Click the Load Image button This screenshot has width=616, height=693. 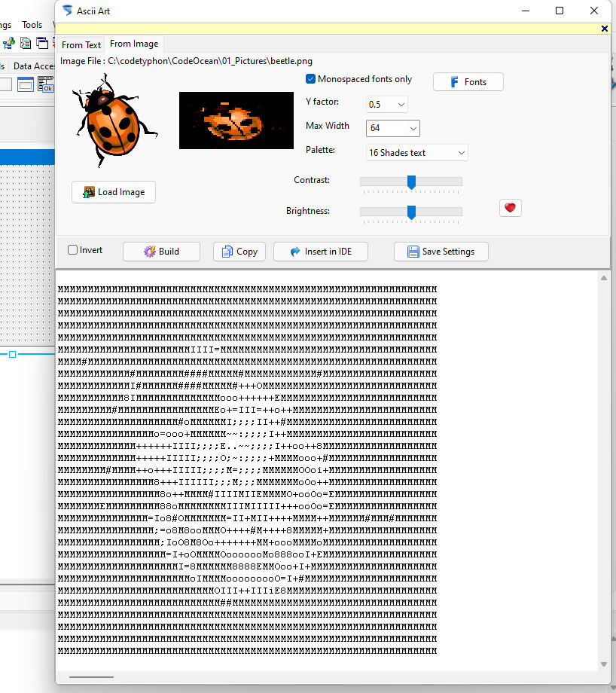114,192
